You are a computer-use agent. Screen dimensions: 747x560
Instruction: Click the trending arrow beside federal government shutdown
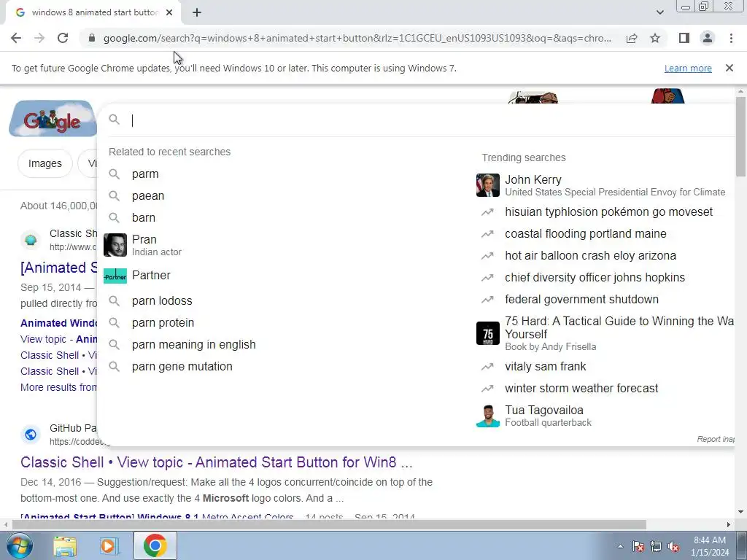coord(487,300)
